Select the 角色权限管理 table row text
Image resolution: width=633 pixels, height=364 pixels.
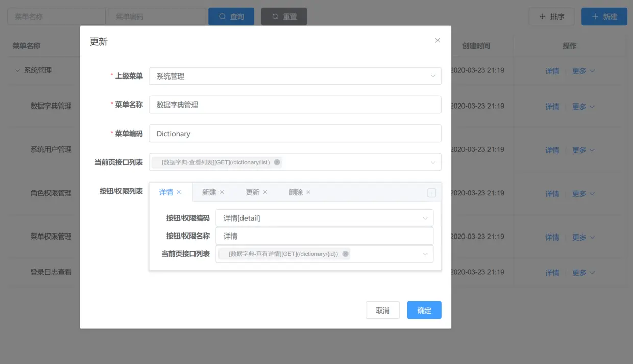(51, 193)
